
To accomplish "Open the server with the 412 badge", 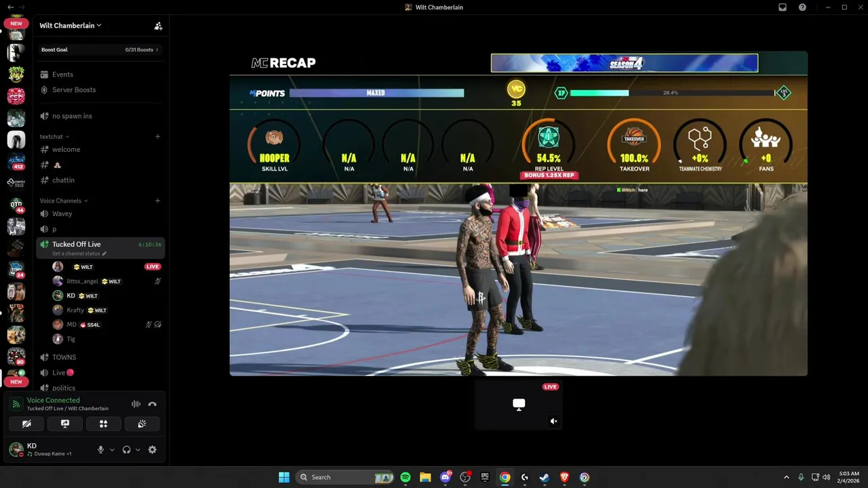I will (x=16, y=162).
